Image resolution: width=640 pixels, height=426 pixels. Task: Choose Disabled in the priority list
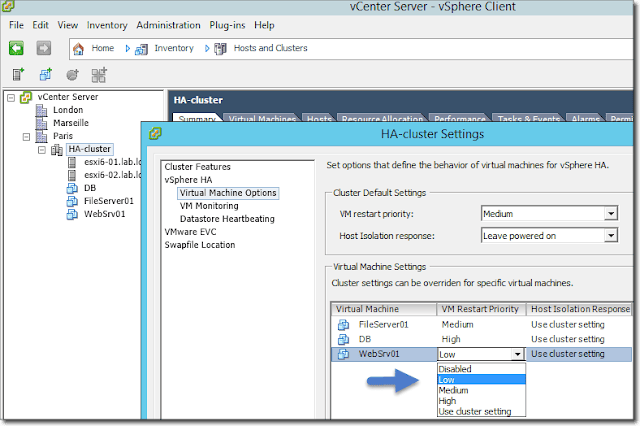(x=481, y=369)
